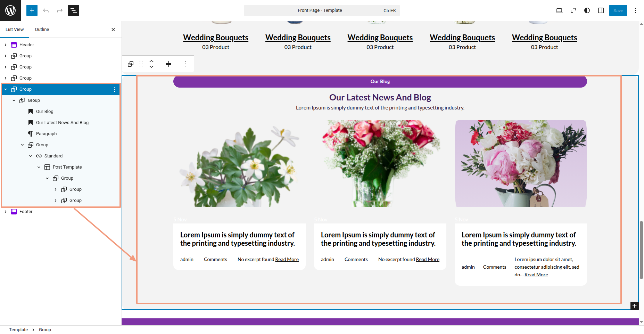Image resolution: width=644 pixels, height=334 pixels.
Task: Click the alignment icon in block toolbar
Action: coord(168,64)
